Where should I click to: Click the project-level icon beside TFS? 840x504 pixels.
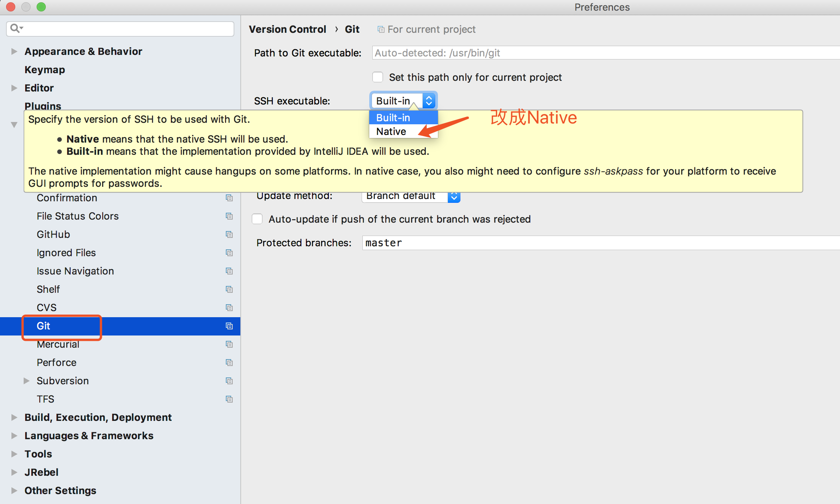tap(229, 399)
